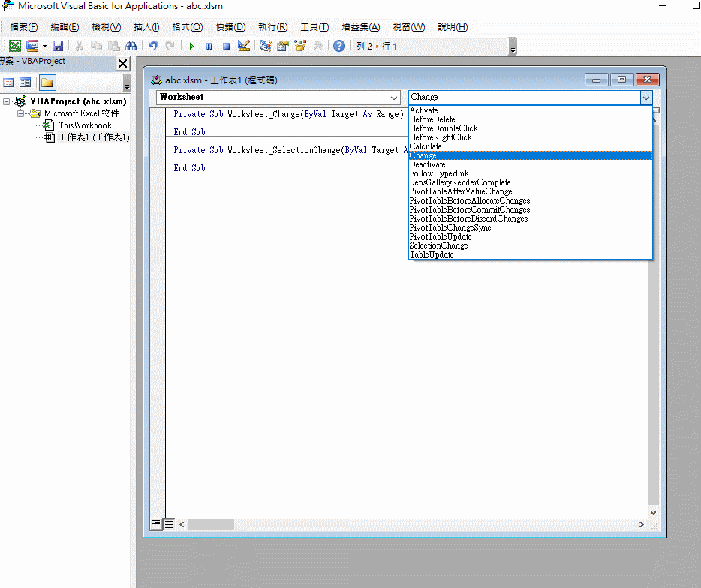
Task: Collapse the Change procedure dropdown arrow
Action: point(646,98)
